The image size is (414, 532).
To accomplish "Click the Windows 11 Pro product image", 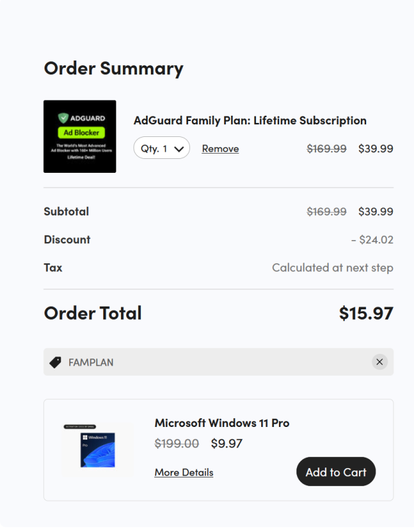I will pos(98,450).
